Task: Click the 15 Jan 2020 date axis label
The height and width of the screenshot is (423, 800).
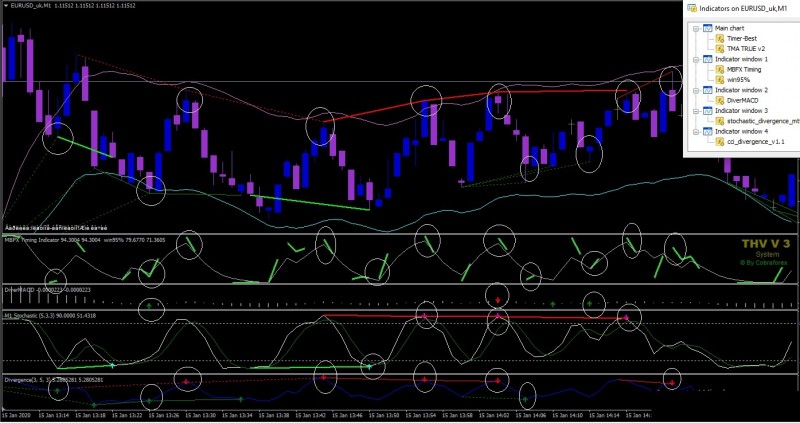Action: tap(17, 416)
